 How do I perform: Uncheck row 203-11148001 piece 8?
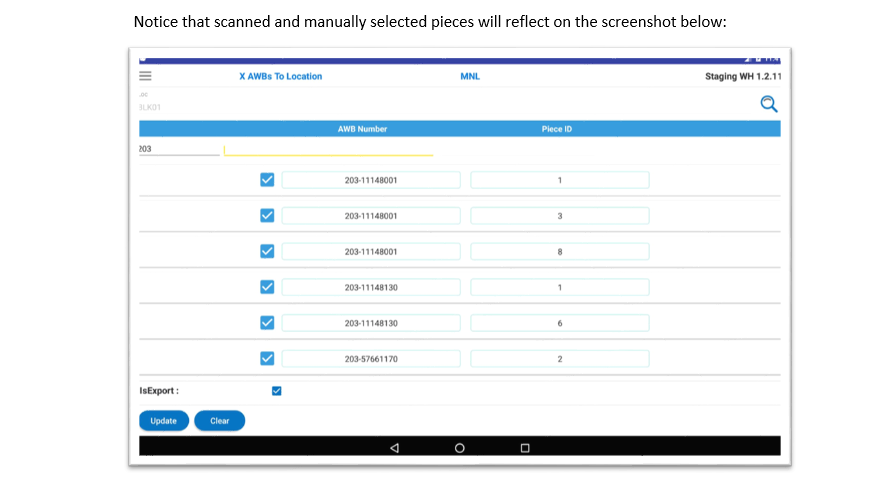pyautogui.click(x=267, y=251)
